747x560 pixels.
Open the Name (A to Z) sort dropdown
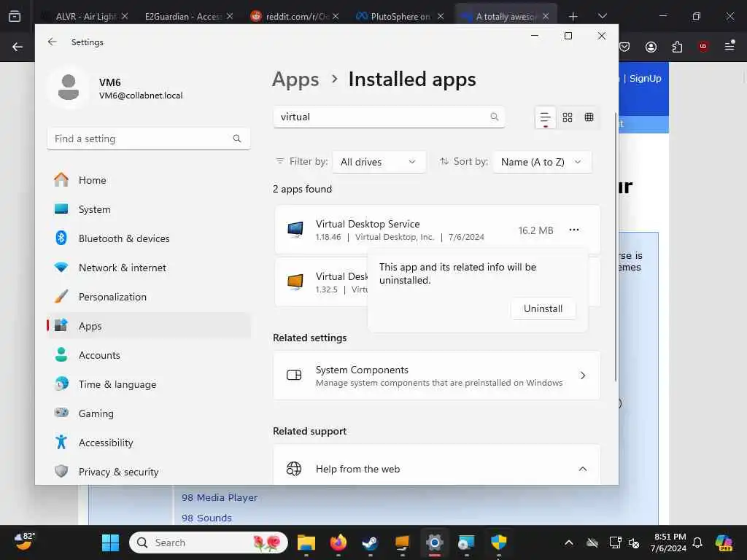(542, 162)
